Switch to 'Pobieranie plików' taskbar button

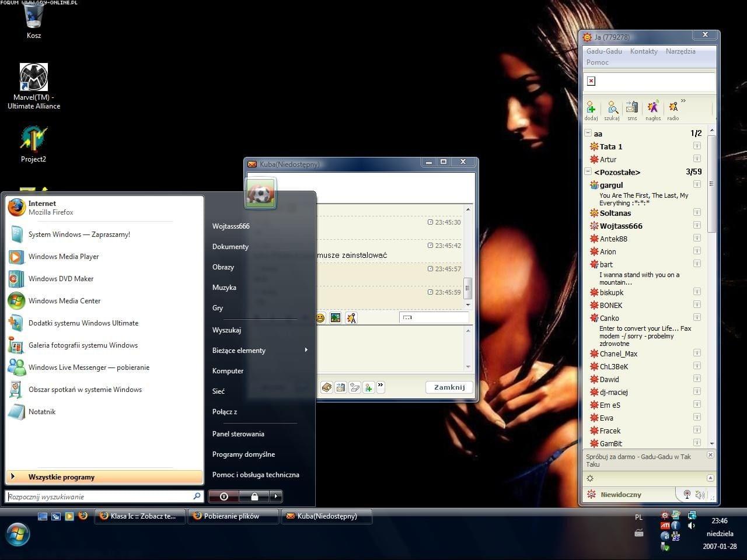(233, 516)
